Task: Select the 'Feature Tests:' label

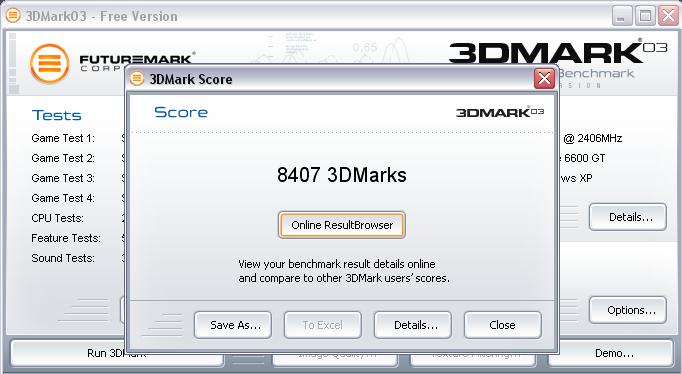Action: [66, 238]
